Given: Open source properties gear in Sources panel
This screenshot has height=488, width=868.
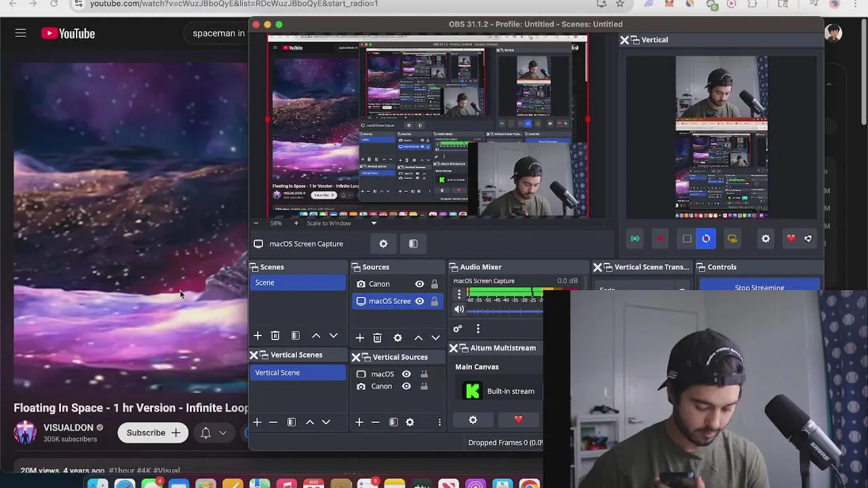Looking at the screenshot, I should pyautogui.click(x=397, y=338).
